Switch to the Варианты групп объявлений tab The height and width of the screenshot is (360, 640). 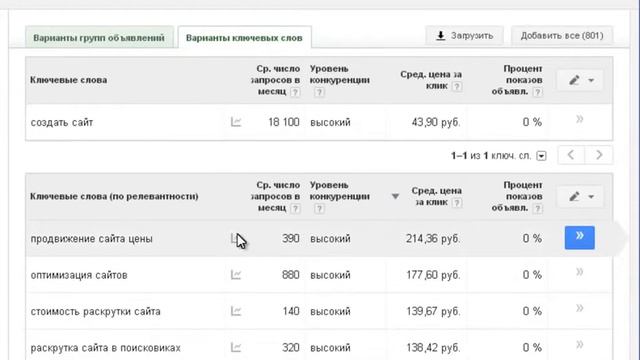pos(99,38)
